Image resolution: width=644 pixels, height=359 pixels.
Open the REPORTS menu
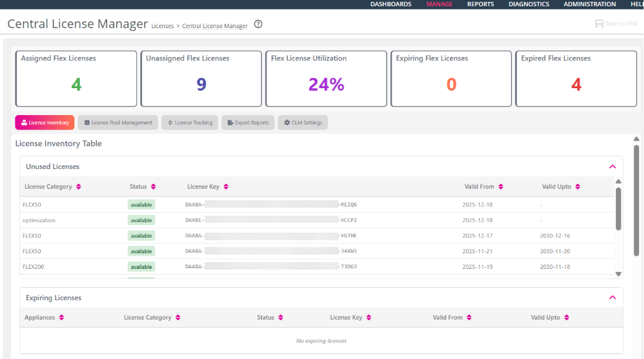click(x=481, y=4)
